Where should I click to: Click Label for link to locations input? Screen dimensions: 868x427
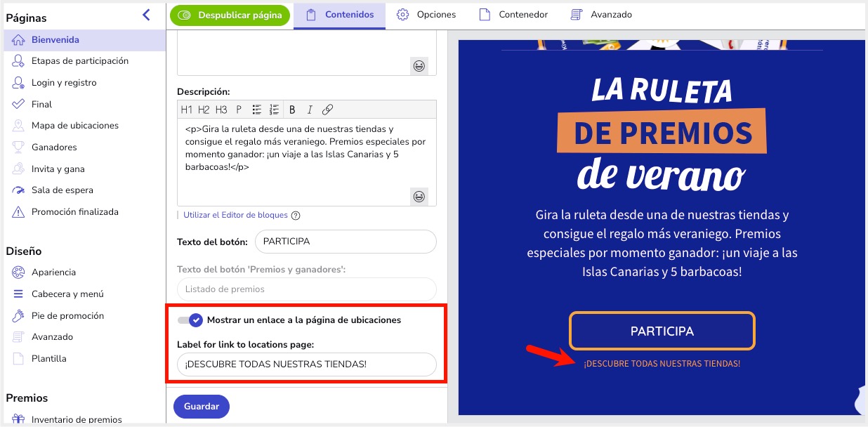pyautogui.click(x=307, y=364)
